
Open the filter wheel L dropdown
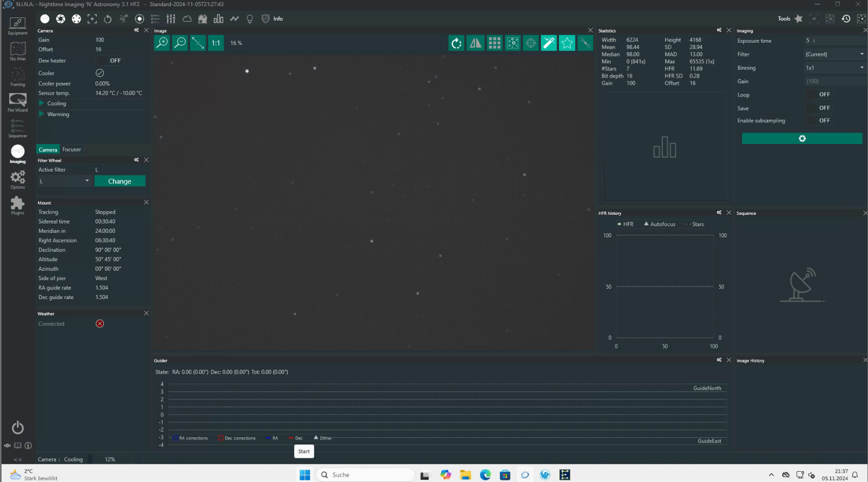(65, 181)
